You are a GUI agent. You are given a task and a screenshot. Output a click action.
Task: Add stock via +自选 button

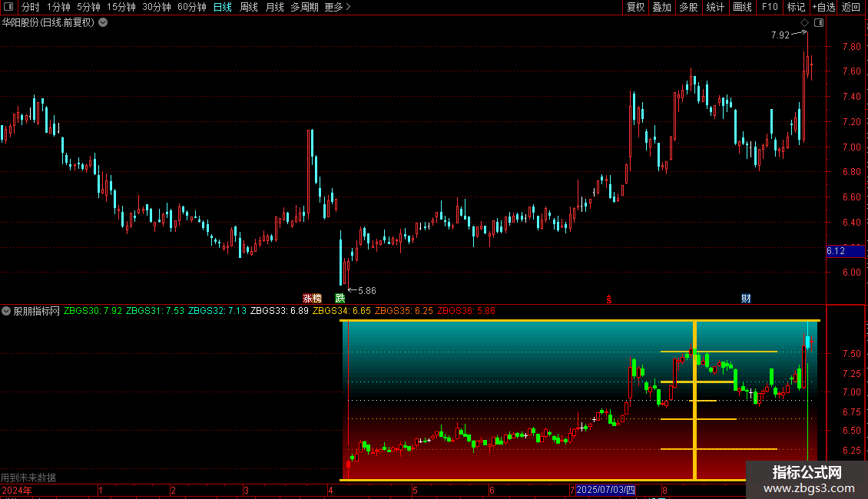coord(823,7)
